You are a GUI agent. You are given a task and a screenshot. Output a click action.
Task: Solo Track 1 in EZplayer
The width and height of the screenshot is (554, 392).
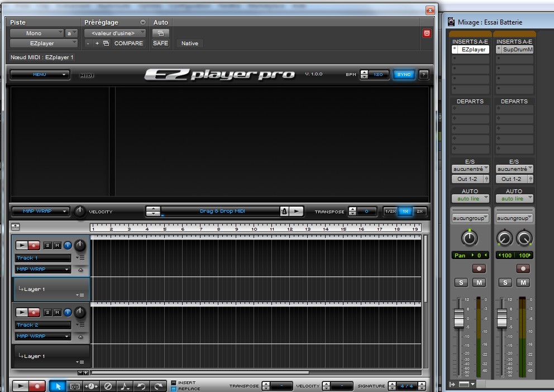click(x=47, y=245)
